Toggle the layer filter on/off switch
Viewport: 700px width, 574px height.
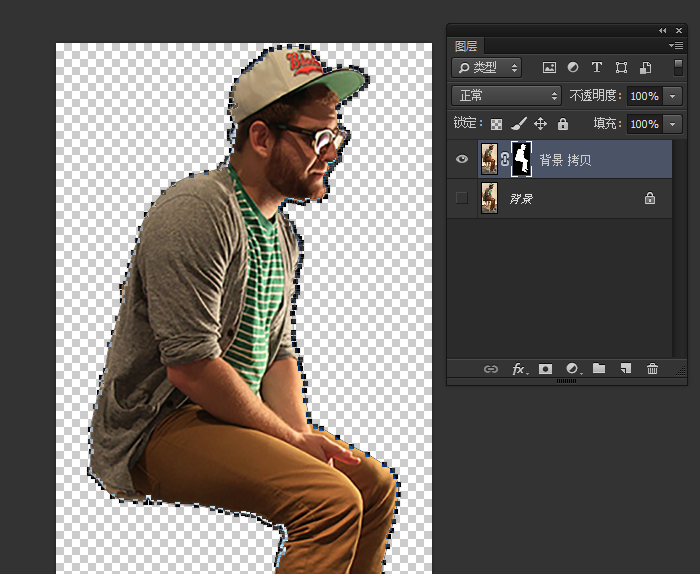(x=678, y=68)
